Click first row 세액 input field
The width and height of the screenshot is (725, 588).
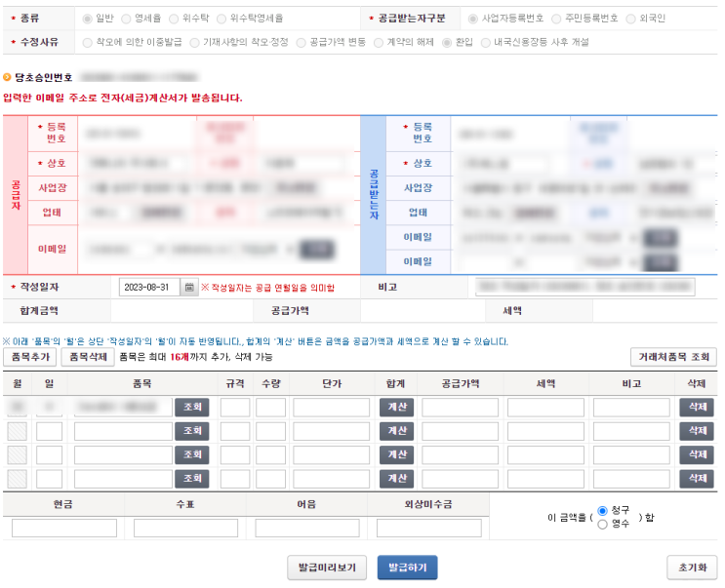tap(545, 408)
